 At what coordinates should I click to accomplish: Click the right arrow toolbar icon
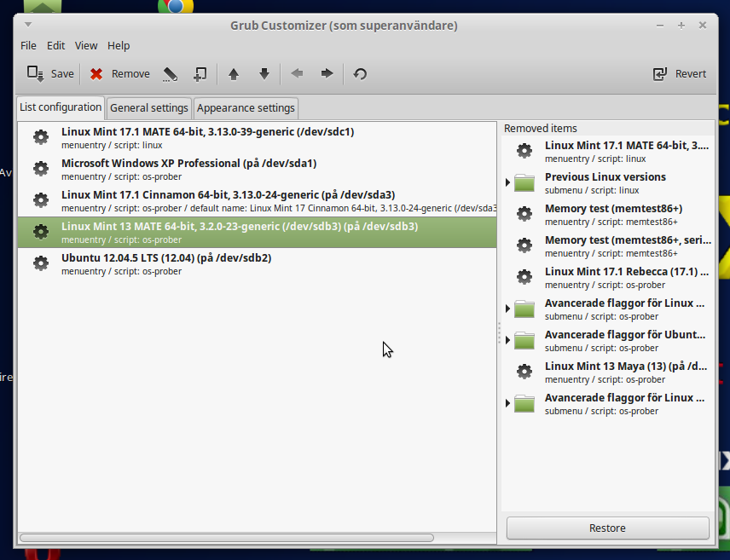click(327, 73)
